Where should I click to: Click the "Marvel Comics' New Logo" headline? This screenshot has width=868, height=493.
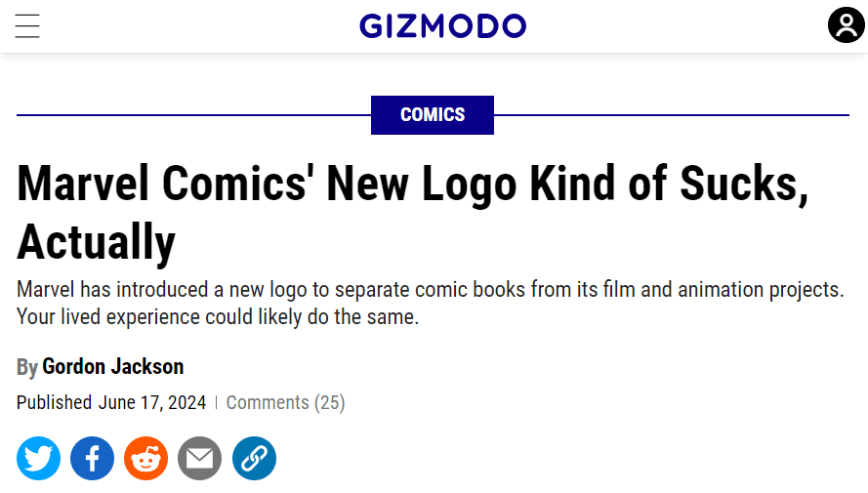412,184
